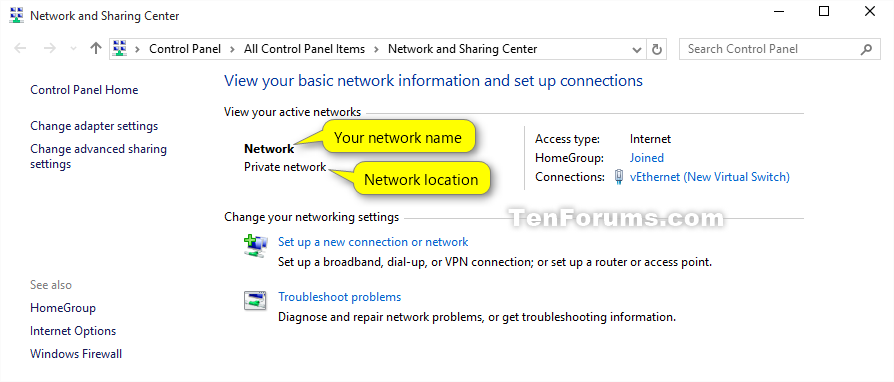The width and height of the screenshot is (894, 382).
Task: Click the Troubleshoot problems icon
Action: point(255,300)
